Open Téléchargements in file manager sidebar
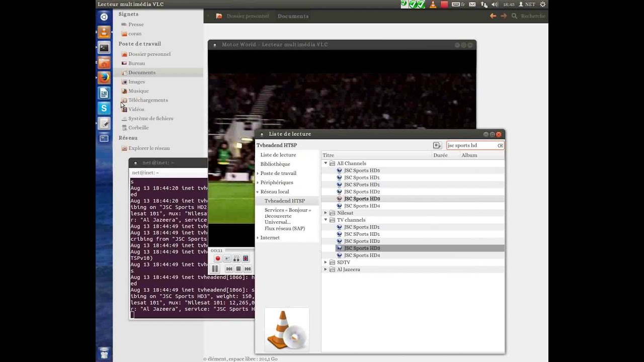 click(x=148, y=100)
